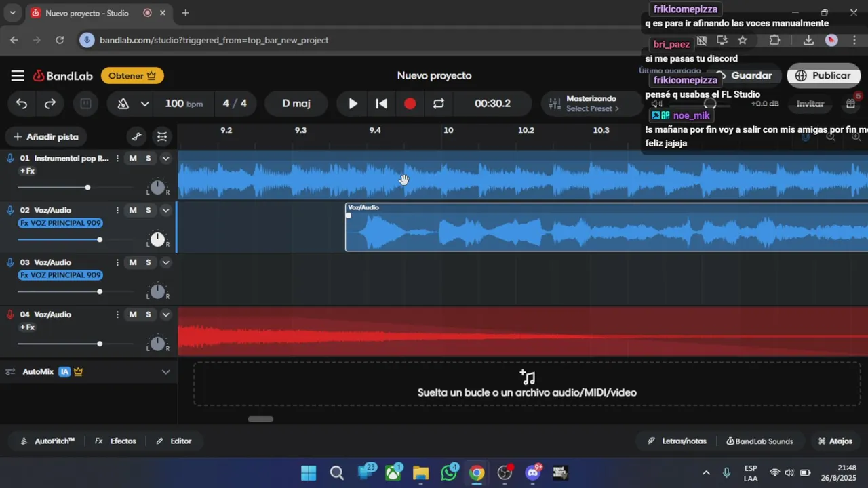
Task: Open track 02 Fx VOZ PRINCIPAL 909 preset
Action: click(60, 223)
